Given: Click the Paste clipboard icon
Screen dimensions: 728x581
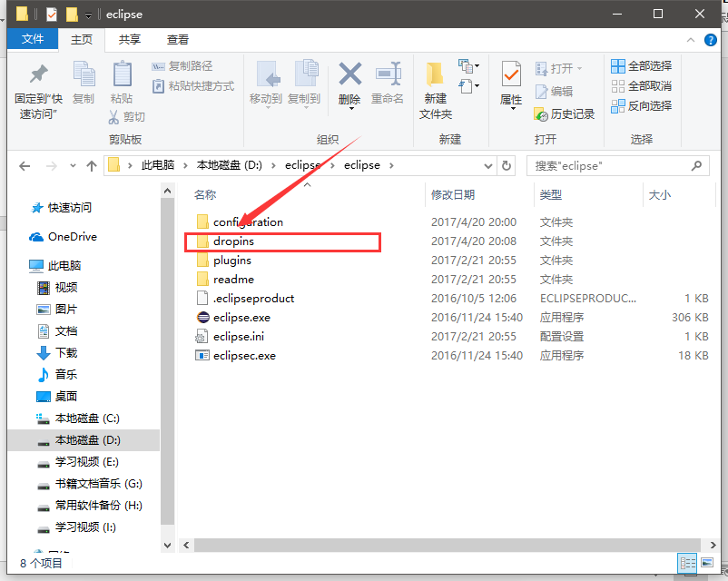Looking at the screenshot, I should (x=123, y=74).
